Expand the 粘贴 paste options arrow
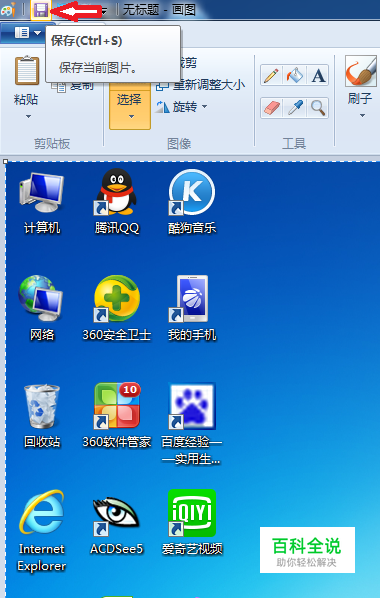 click(x=28, y=116)
